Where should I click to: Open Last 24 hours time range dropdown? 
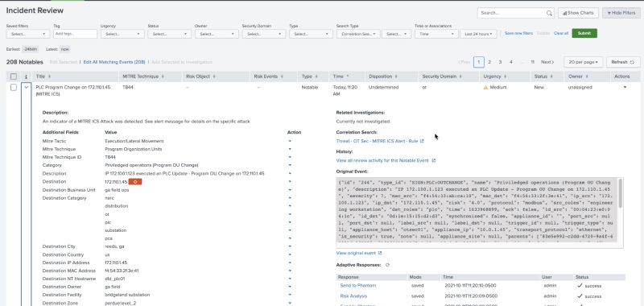(478, 34)
